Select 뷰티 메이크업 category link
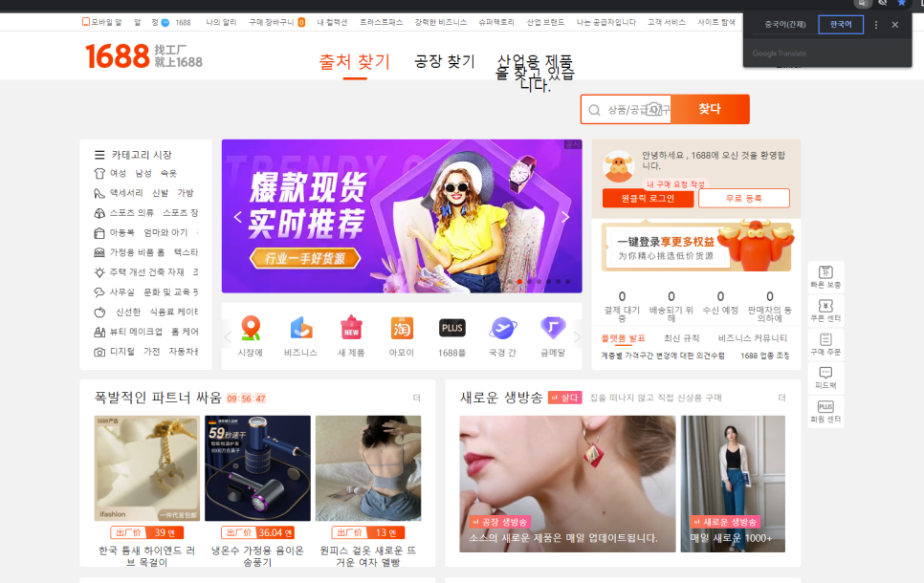Viewport: 924px width, 583px height. pyautogui.click(x=136, y=332)
